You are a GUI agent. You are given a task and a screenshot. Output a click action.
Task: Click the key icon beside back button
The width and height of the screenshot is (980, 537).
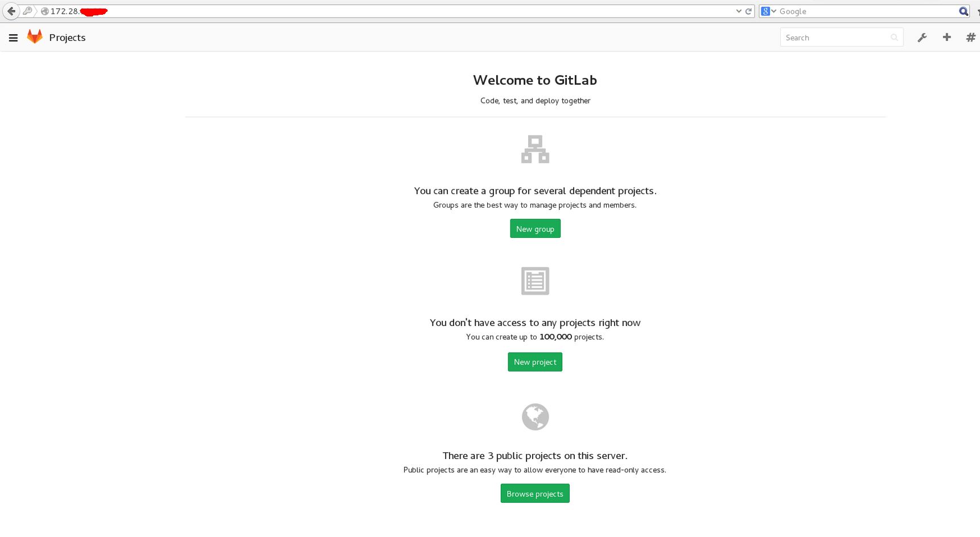tap(27, 11)
